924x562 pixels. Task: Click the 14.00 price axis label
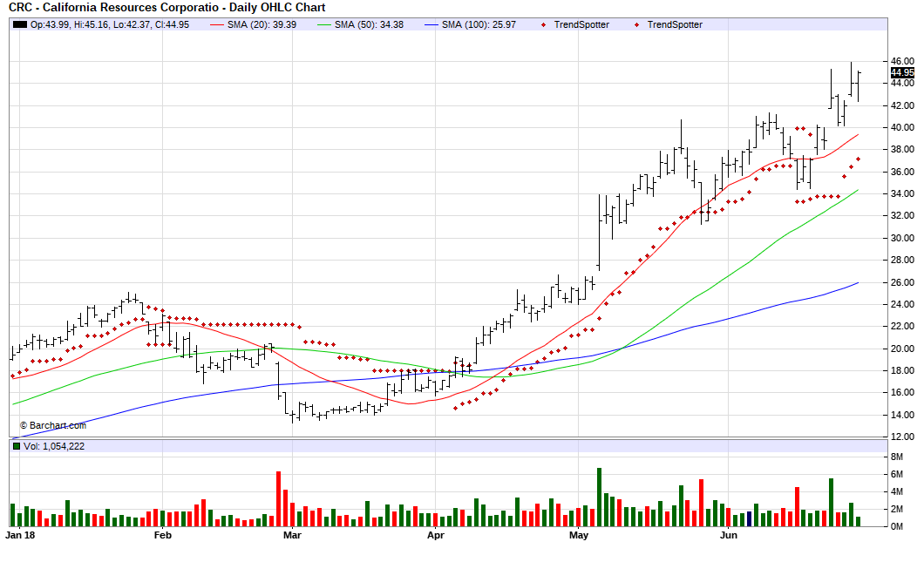pos(902,415)
